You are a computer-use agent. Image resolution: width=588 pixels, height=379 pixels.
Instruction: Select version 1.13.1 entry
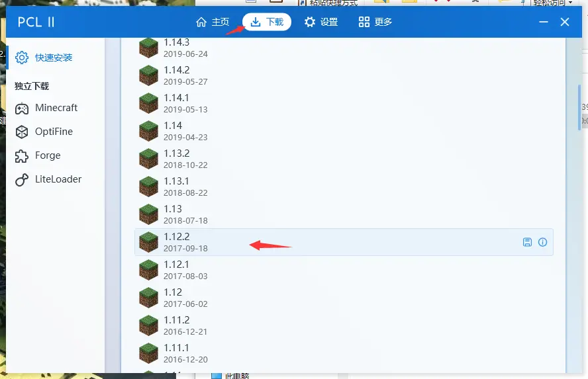coord(344,187)
